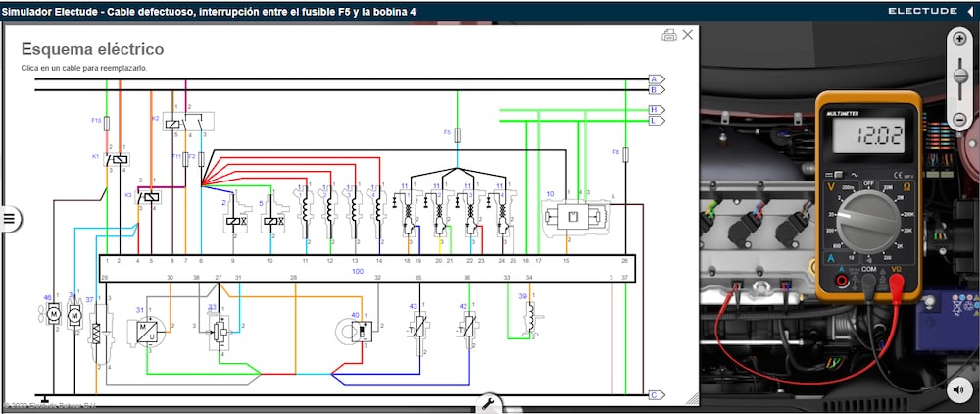
Task: Click the red VΩ multimeter socket
Action: [x=896, y=282]
